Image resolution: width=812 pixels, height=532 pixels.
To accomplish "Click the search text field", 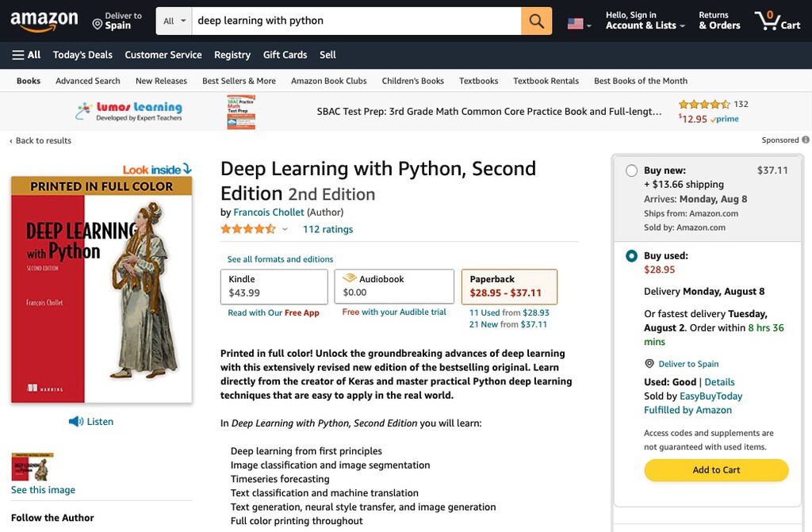I will tap(355, 21).
